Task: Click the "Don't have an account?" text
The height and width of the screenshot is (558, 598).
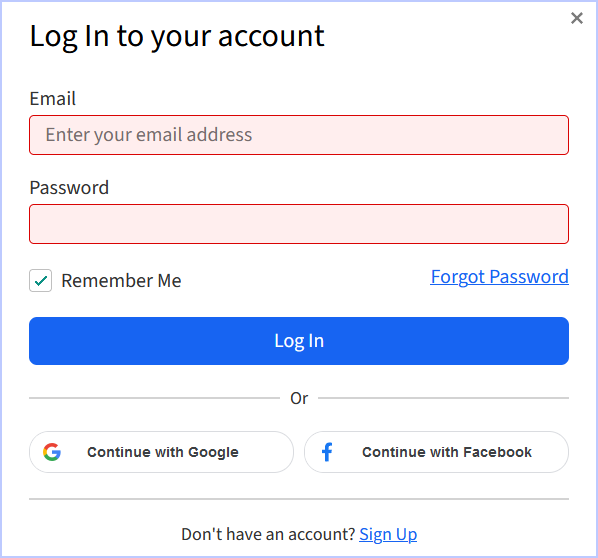Action: pos(268,534)
